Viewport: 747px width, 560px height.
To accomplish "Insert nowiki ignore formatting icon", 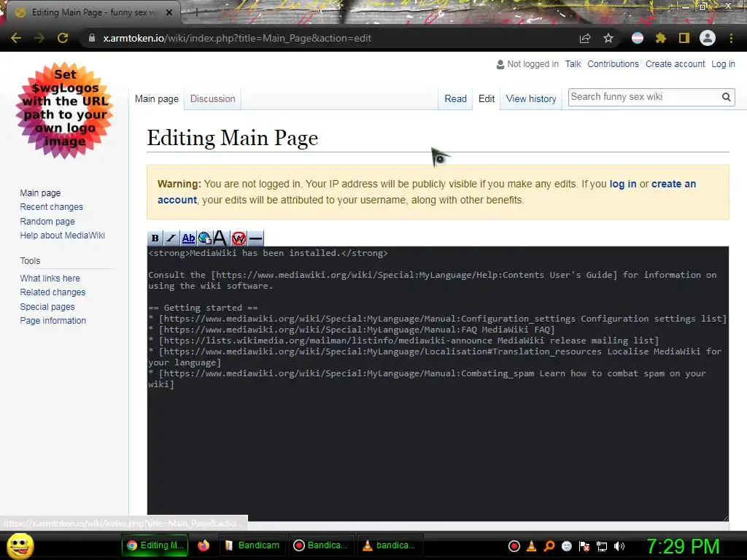I will click(x=239, y=238).
